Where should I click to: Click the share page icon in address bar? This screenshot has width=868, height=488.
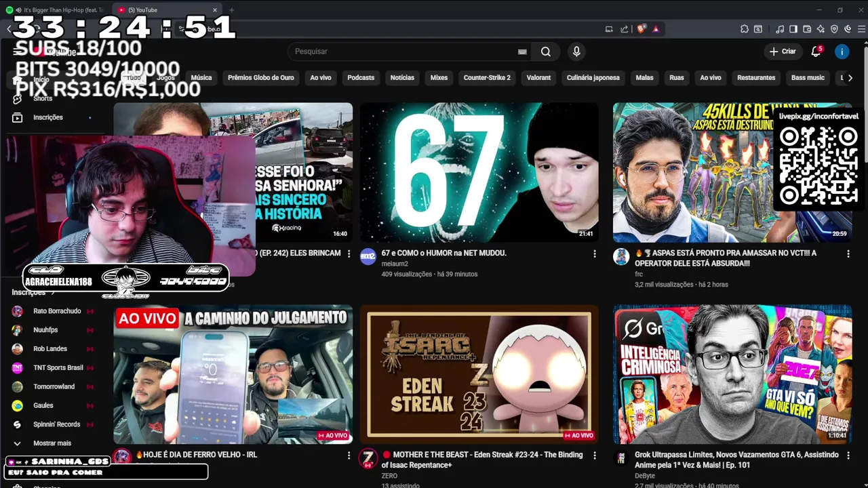click(624, 29)
